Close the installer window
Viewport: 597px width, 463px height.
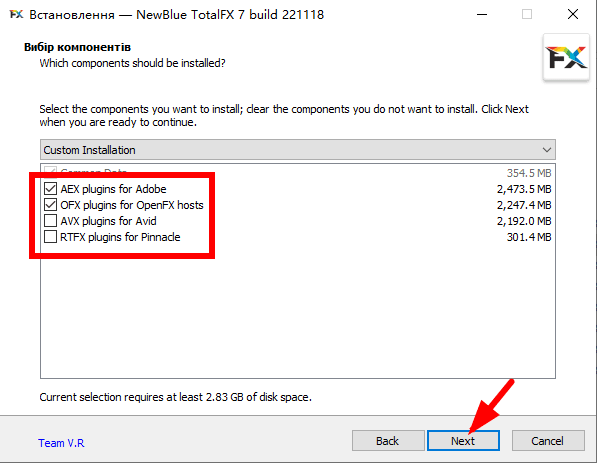point(573,14)
